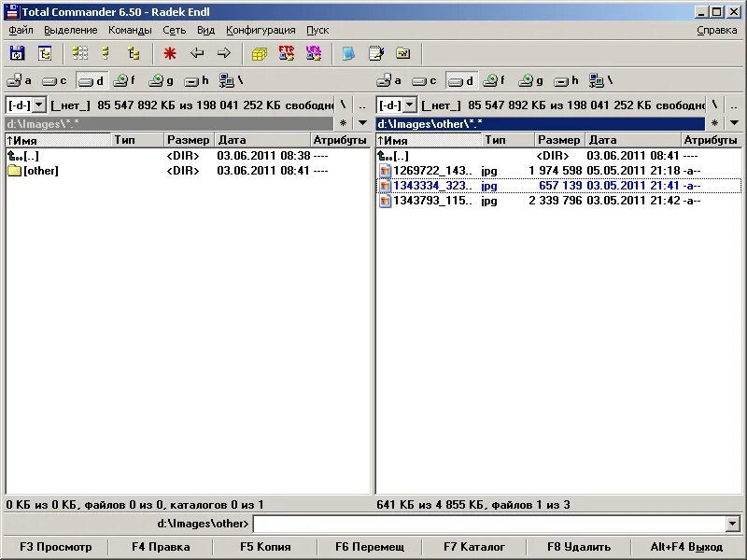Image resolution: width=747 pixels, height=560 pixels.
Task: Open the Выделение menu
Action: click(x=71, y=30)
